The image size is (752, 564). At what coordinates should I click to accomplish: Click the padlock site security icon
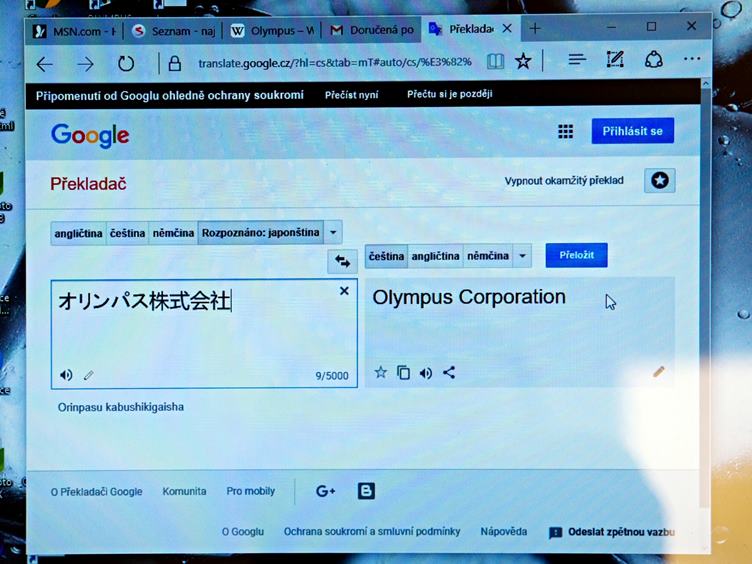point(175,63)
